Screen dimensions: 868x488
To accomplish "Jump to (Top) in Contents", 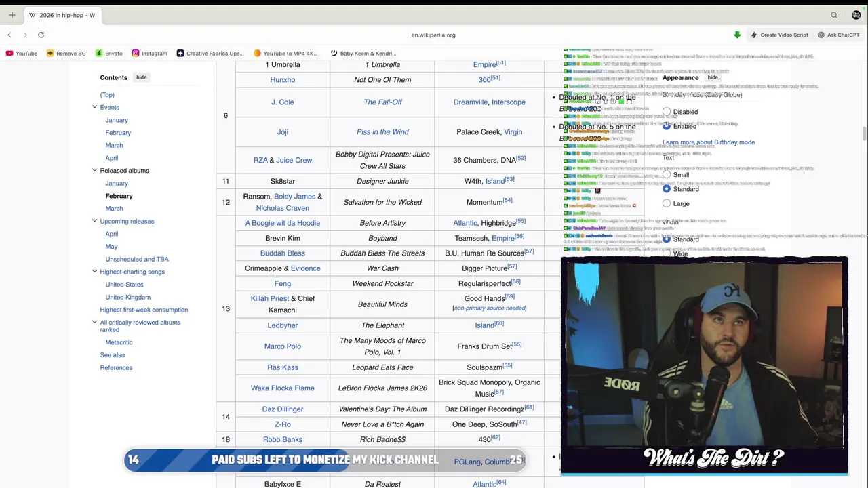I will tap(107, 95).
